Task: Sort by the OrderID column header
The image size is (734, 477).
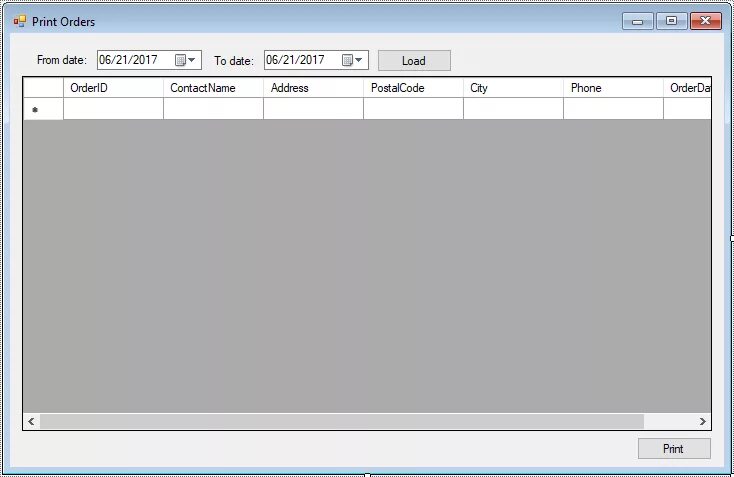Action: 113,88
